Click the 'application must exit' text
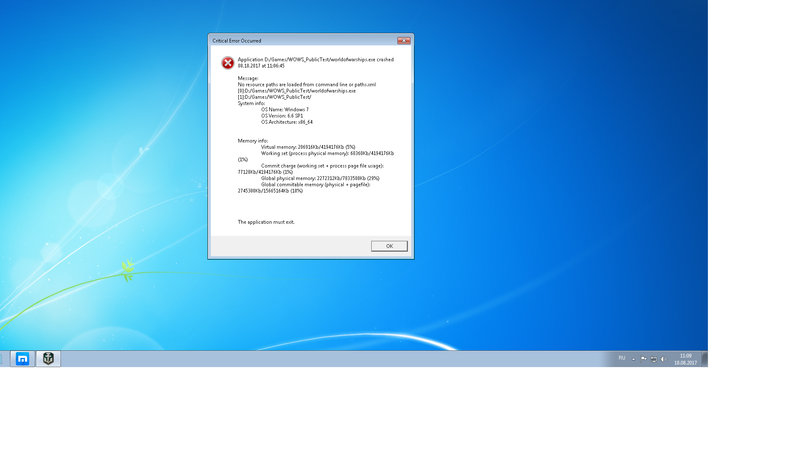The width and height of the screenshot is (800, 450). click(266, 221)
